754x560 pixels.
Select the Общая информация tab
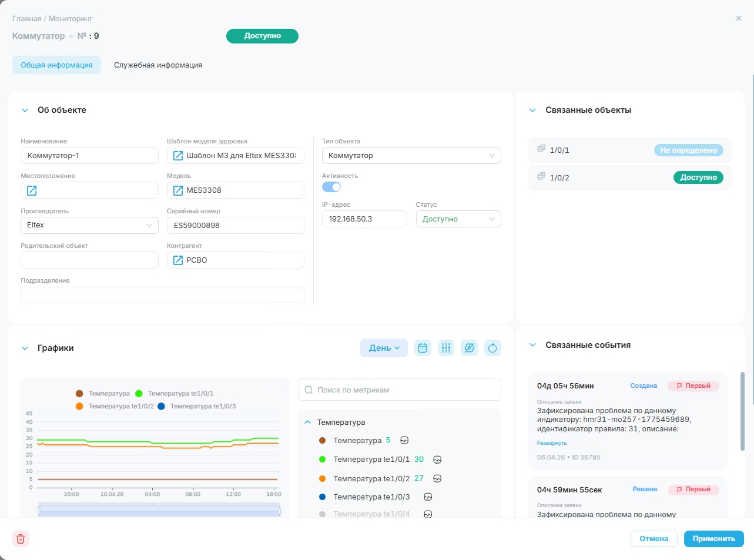pyautogui.click(x=56, y=65)
